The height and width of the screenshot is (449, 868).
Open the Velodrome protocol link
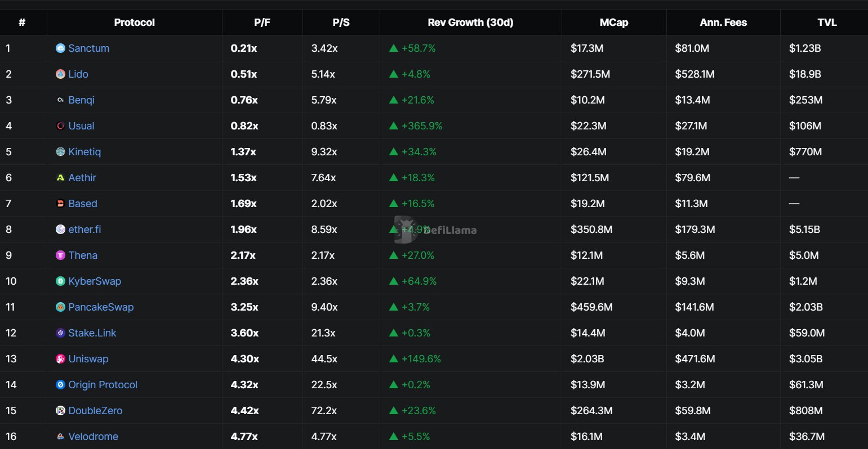[x=93, y=437]
